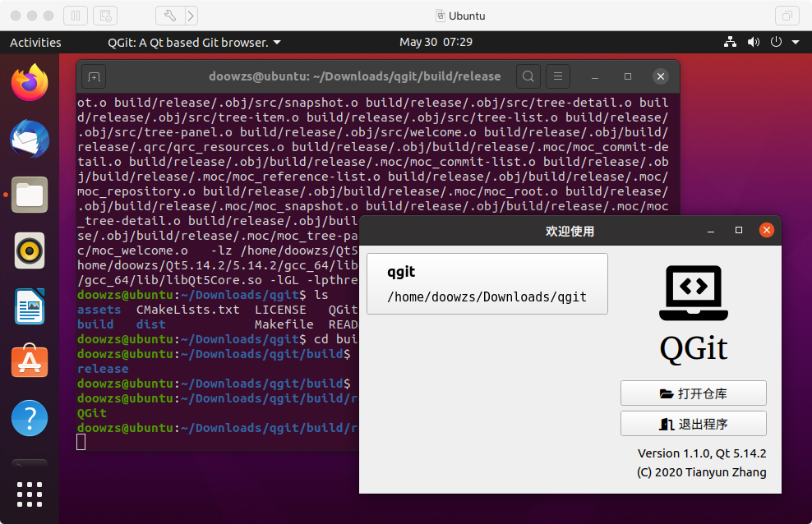Launch LibreOffice Writer from dock

click(x=30, y=306)
